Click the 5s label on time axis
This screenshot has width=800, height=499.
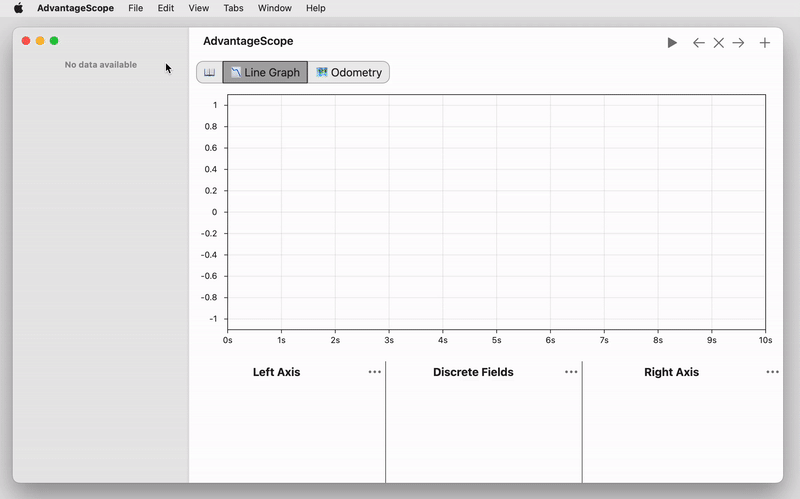coord(496,340)
